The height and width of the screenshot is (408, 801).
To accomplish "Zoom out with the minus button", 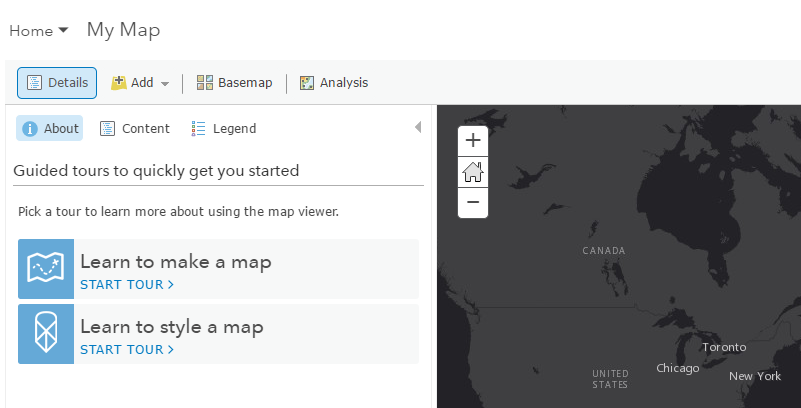I will point(473,203).
